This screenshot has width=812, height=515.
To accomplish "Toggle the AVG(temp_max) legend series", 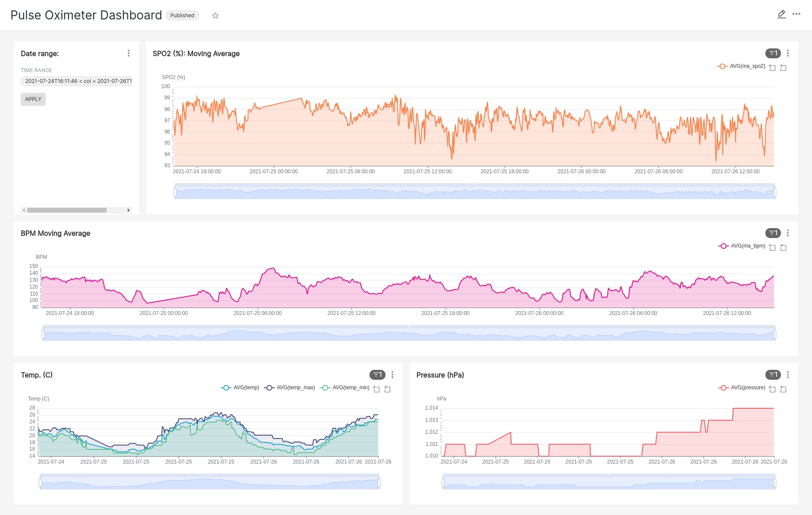I will click(290, 388).
